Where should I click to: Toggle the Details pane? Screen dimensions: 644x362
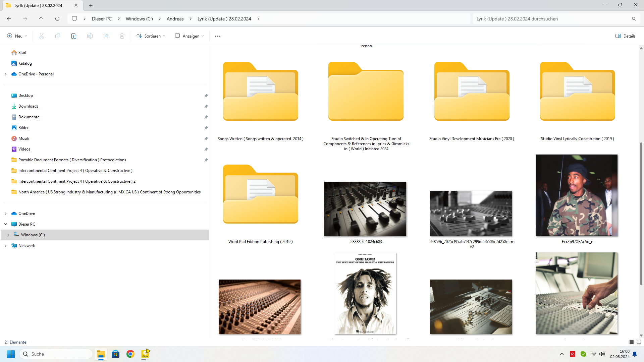[626, 36]
